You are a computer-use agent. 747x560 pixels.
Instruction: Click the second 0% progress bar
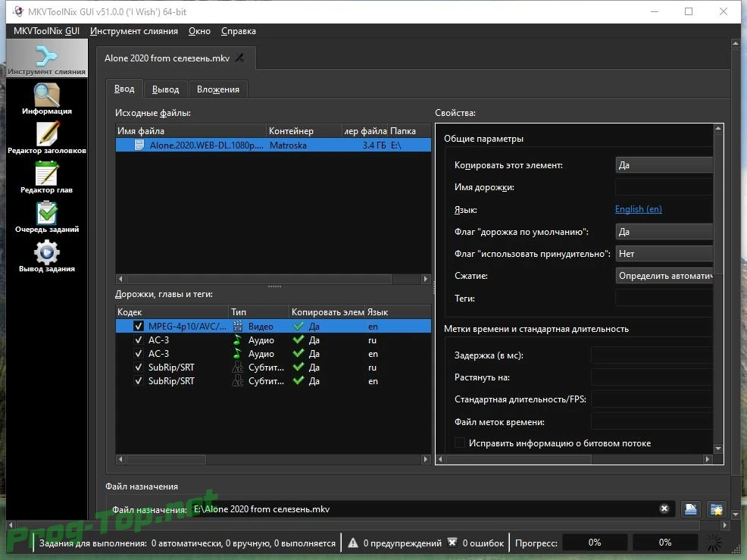pos(665,543)
